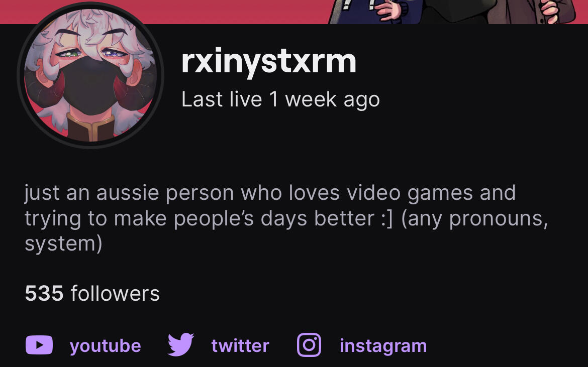Click the Last live 1 week ago status
Image resolution: width=588 pixels, height=367 pixels.
(x=280, y=99)
